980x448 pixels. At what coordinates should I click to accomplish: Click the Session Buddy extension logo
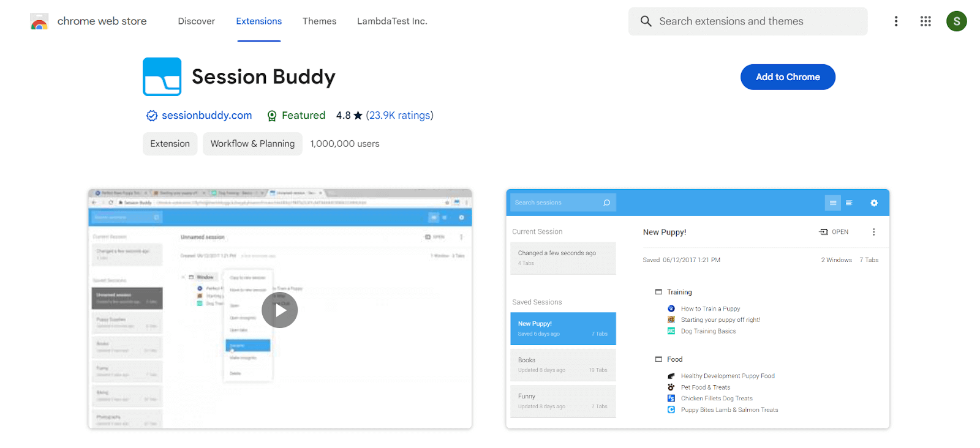tap(162, 77)
